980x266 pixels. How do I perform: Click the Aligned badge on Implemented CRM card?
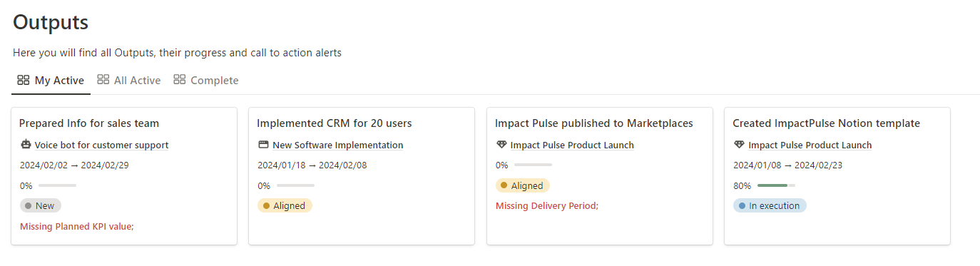285,205
